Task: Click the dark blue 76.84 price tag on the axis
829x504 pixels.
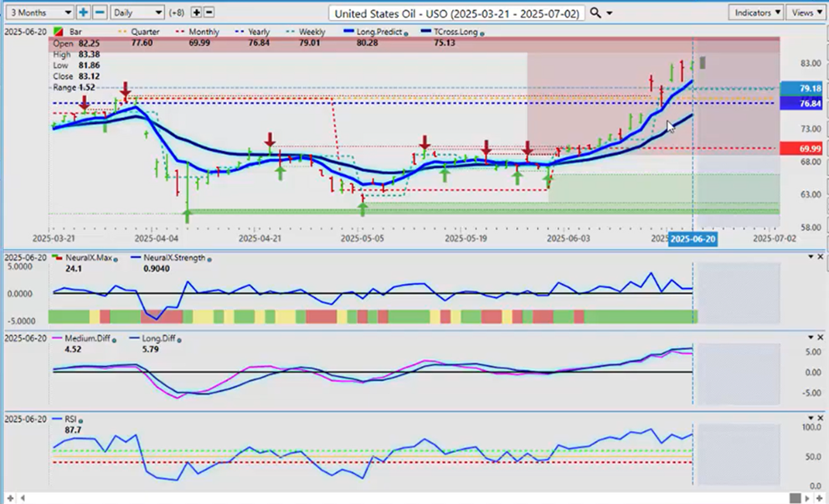Action: tap(802, 103)
